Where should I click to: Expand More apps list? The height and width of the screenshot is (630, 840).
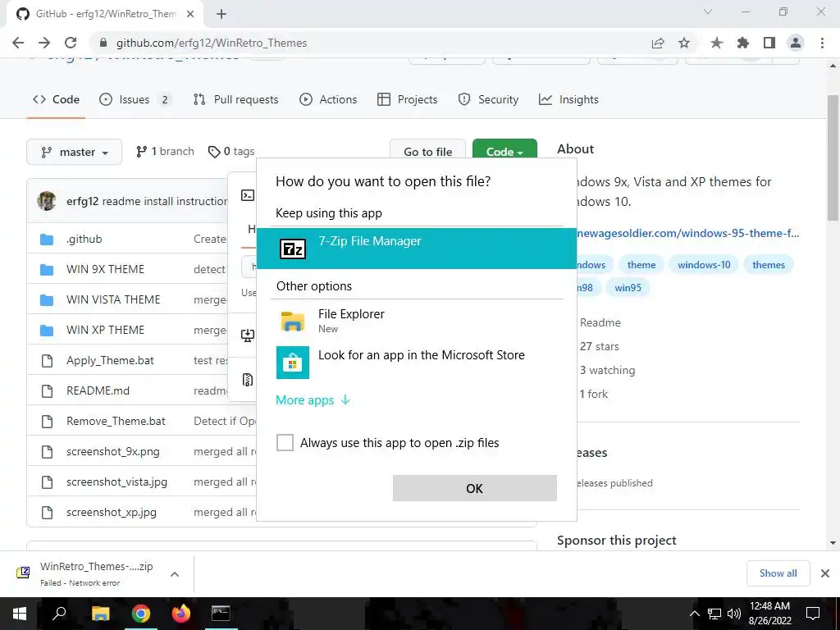pos(313,400)
